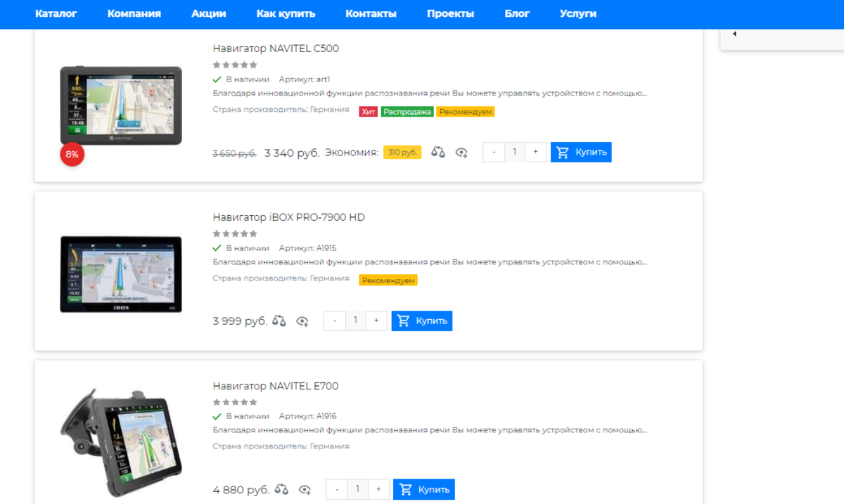
Task: Click the small arrow on the right sidebar panel
Action: coord(734,34)
